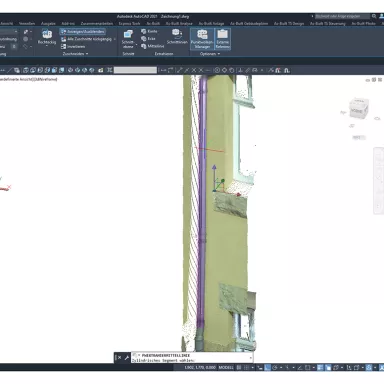Click the workspace switching gear icon
Viewport: 384px width, 384px height.
pyautogui.click(x=369, y=367)
